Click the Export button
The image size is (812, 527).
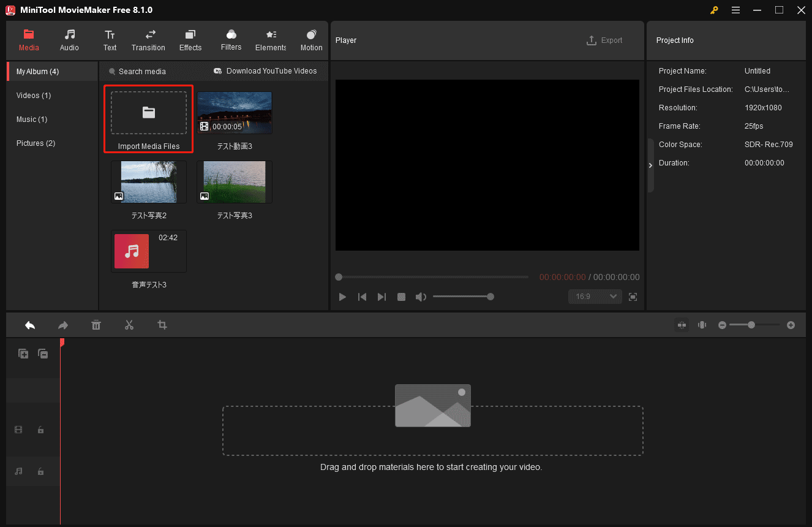click(604, 40)
